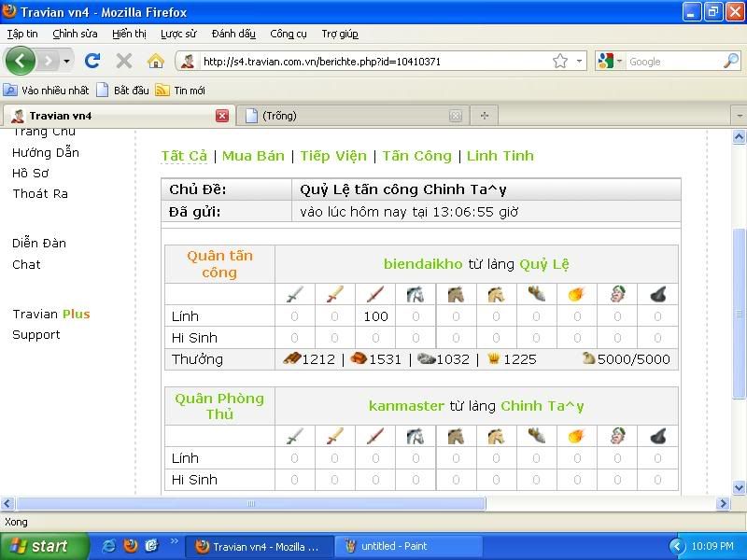
Task: Click the attacker's chieftain face icon
Action: point(617,294)
